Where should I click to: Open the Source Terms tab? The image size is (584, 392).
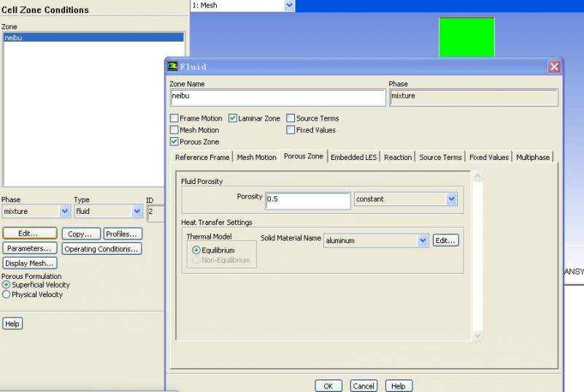tap(440, 157)
